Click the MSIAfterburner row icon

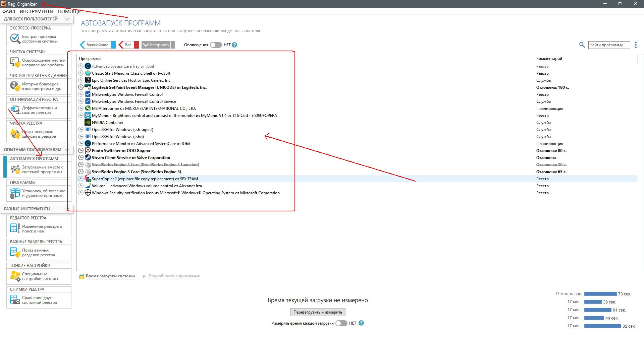tap(88, 108)
